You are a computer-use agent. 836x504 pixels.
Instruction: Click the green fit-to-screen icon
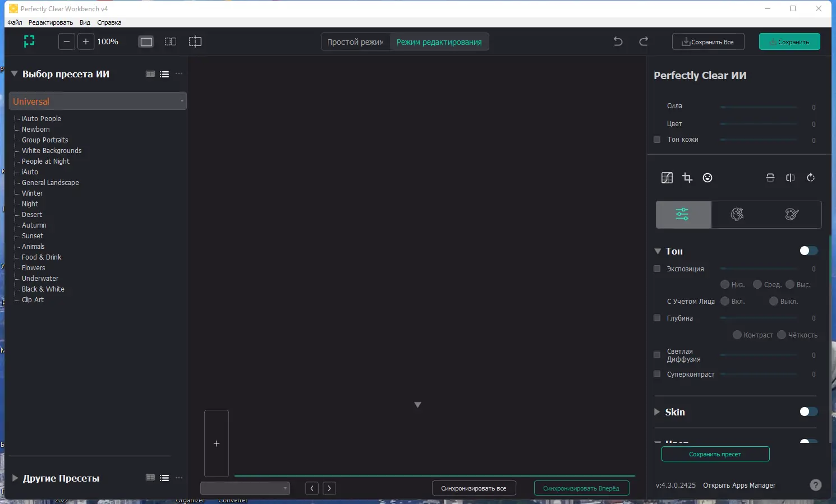(29, 41)
